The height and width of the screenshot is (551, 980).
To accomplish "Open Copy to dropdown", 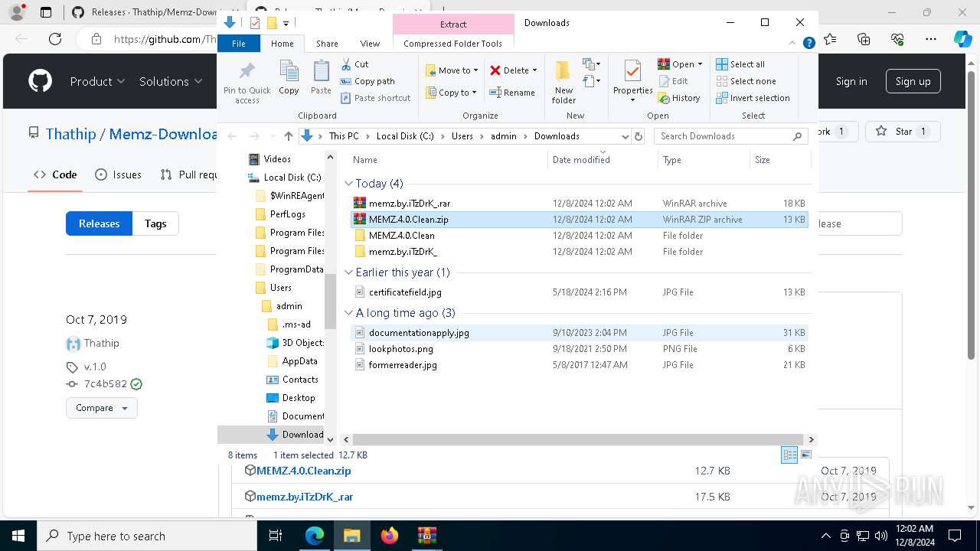I will [x=452, y=93].
